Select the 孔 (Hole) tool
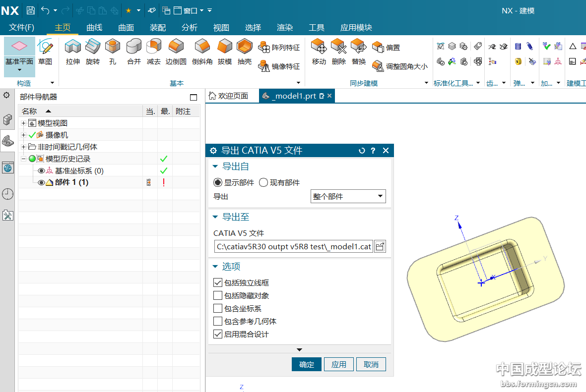Image resolution: width=586 pixels, height=392 pixels. tap(113, 52)
